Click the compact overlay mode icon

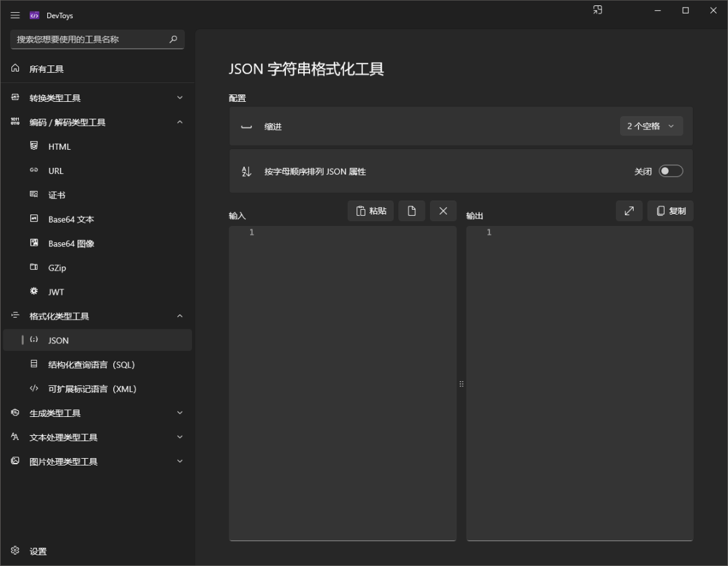coord(597,10)
